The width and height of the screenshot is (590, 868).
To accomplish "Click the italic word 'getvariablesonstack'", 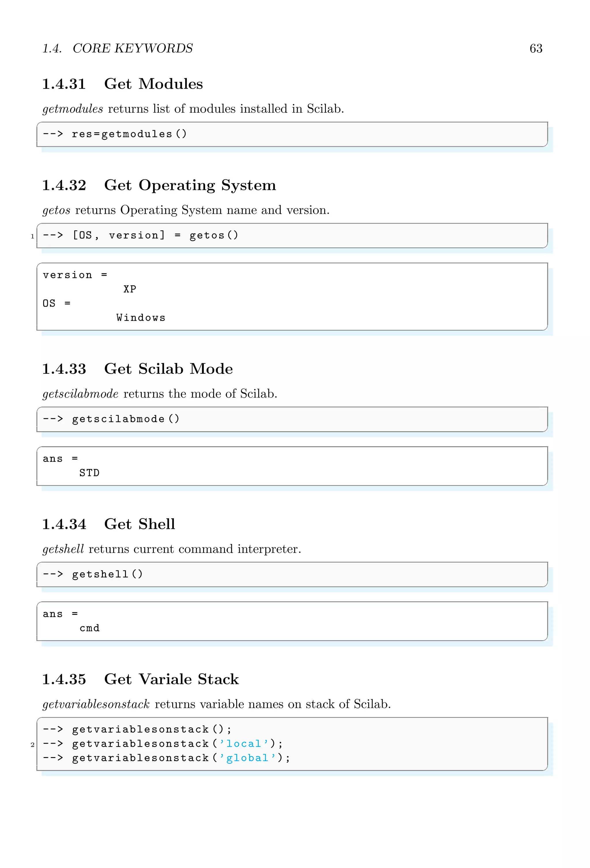I will [96, 704].
